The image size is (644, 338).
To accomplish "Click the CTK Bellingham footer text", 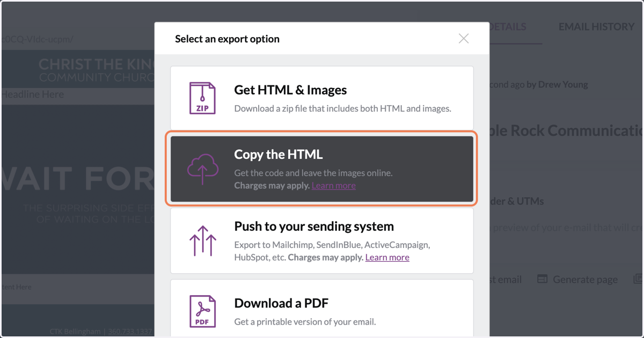I will click(x=75, y=332).
